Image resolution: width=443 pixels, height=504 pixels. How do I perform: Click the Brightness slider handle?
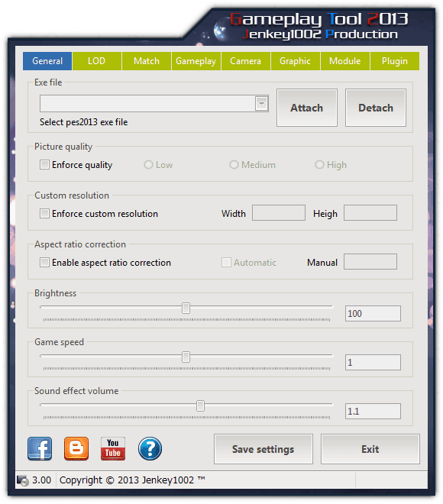point(186,308)
